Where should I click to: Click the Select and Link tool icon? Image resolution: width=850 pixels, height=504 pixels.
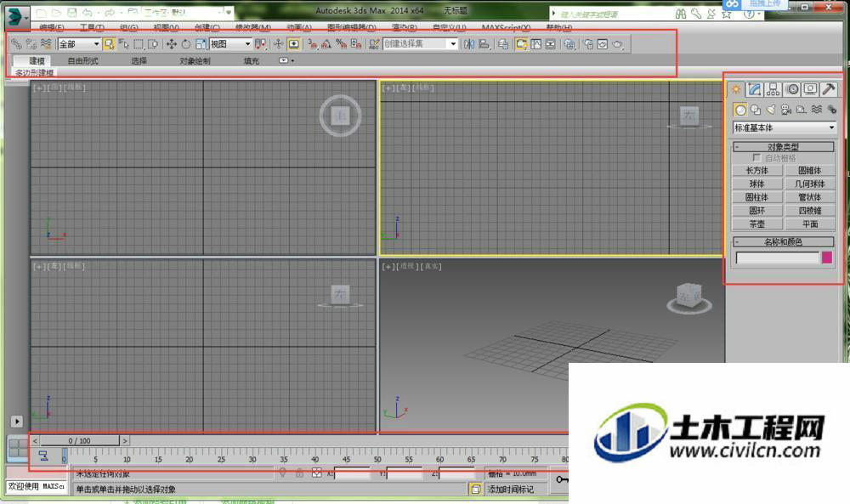coord(16,44)
